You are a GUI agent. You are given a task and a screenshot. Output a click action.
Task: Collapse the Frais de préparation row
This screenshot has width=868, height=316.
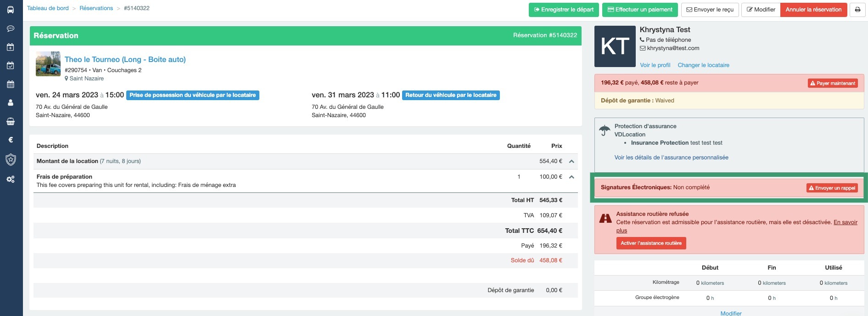(571, 177)
